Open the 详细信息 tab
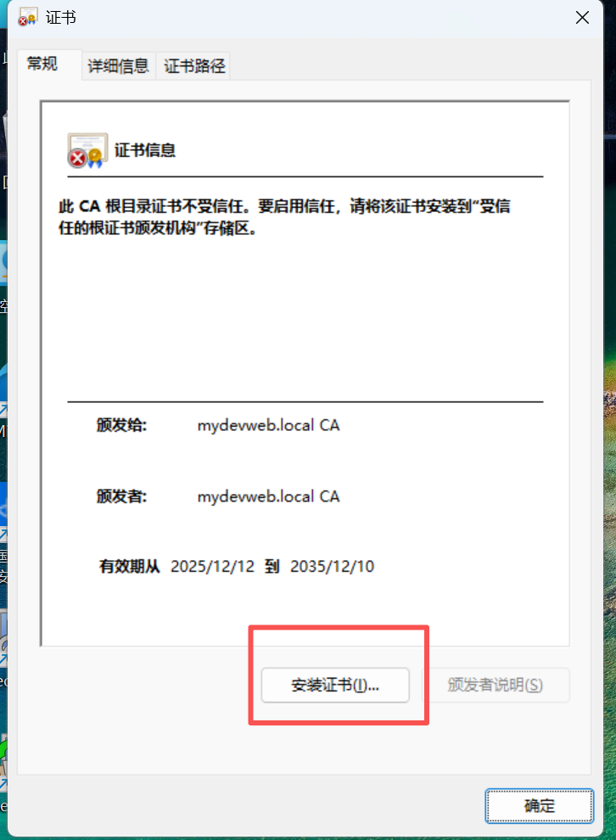 (119, 66)
